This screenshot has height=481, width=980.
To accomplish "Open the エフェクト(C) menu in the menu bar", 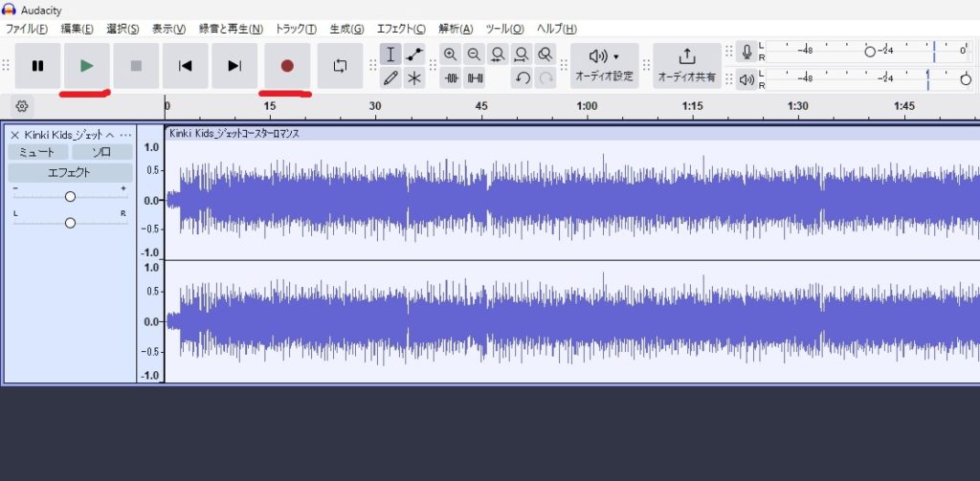I will pos(401,29).
